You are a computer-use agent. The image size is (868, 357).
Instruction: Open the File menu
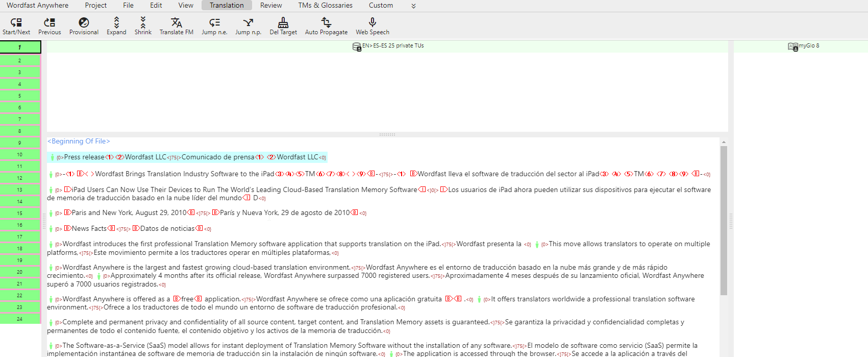pos(129,5)
